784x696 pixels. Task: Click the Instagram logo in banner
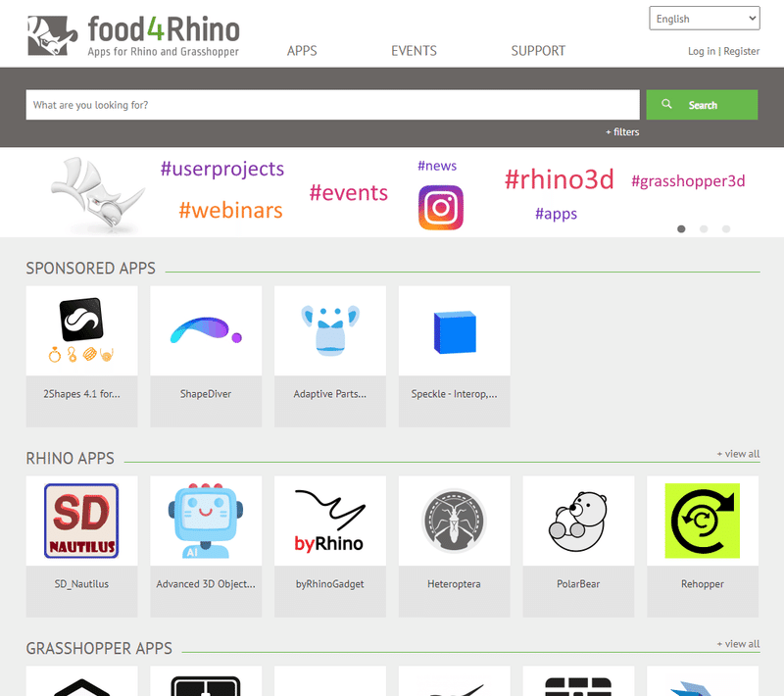(440, 208)
